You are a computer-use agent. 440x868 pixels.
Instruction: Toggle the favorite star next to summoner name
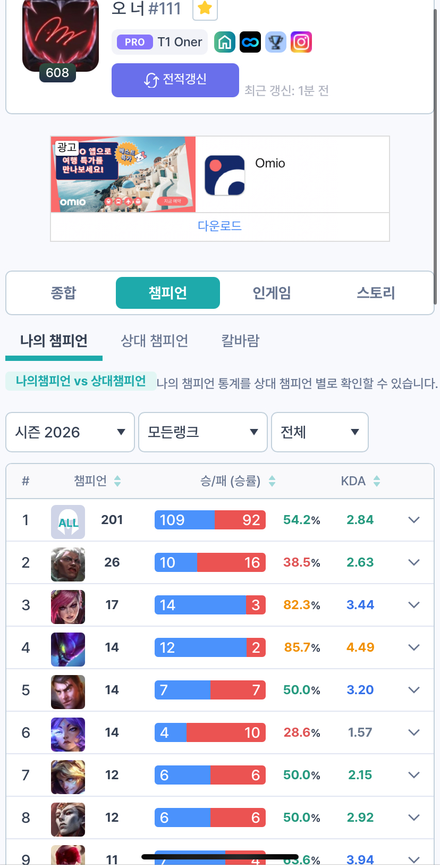[205, 8]
